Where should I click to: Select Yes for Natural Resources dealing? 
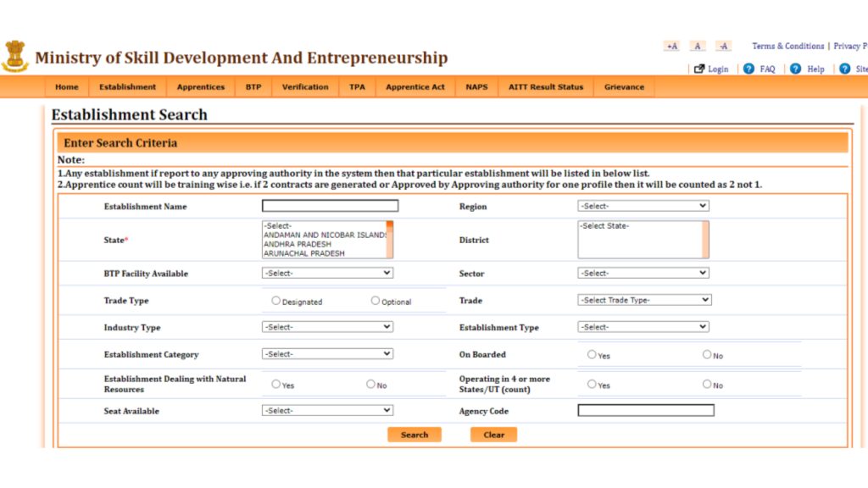[275, 384]
